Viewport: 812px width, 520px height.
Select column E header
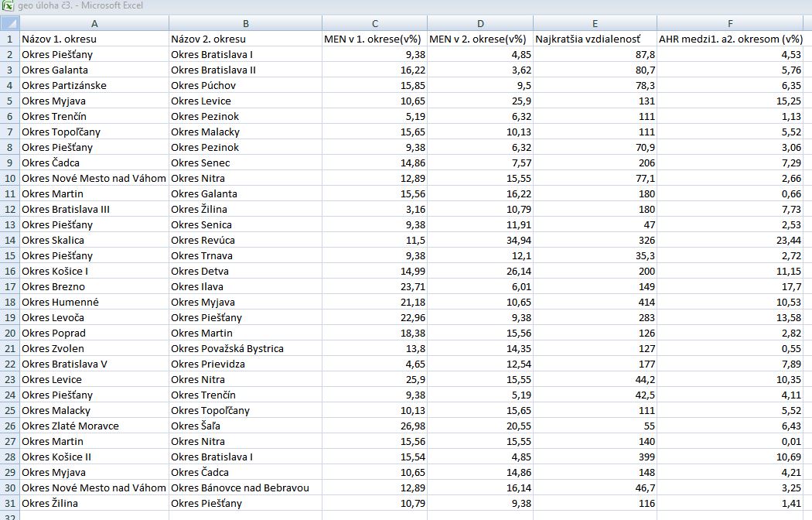pos(595,23)
